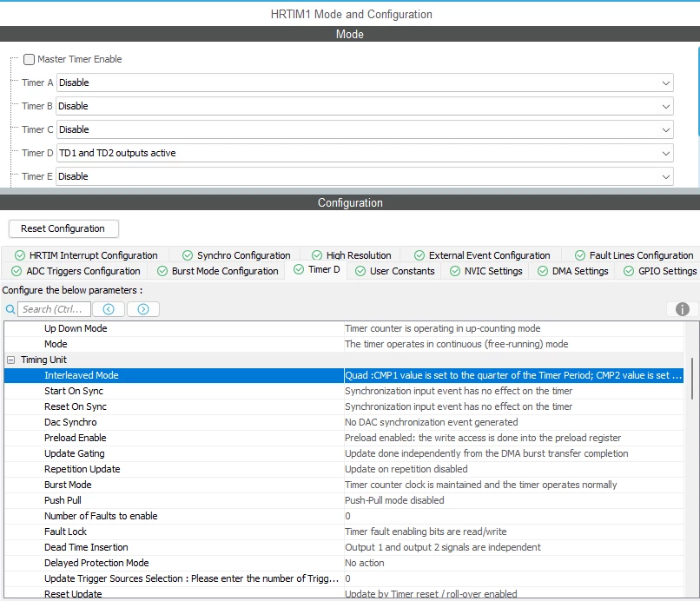700x601 pixels.
Task: Enable the Master Timer Enable checkbox
Action: 29,59
